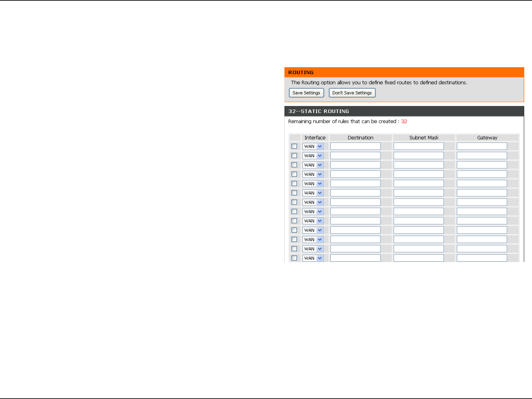
Task: Open the WAN interface dropdown in row nine
Action: pos(313,221)
